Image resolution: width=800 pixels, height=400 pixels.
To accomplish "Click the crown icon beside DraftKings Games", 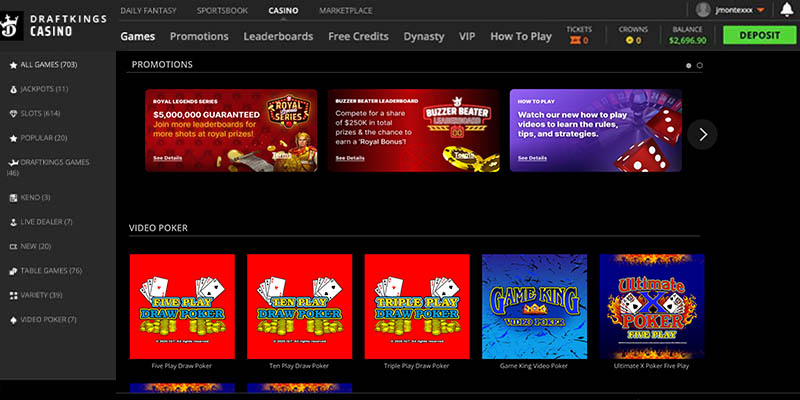I will point(13,163).
